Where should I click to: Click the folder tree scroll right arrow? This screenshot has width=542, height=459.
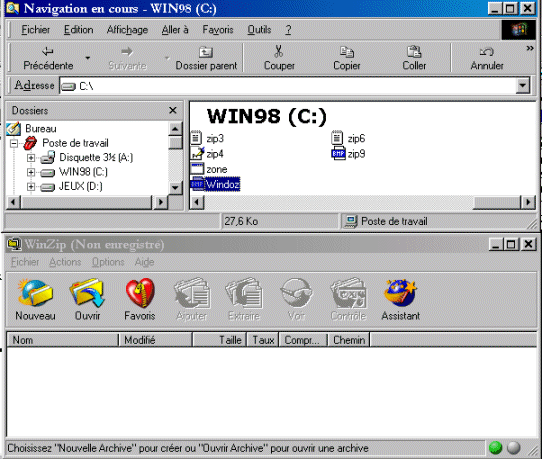coord(160,202)
